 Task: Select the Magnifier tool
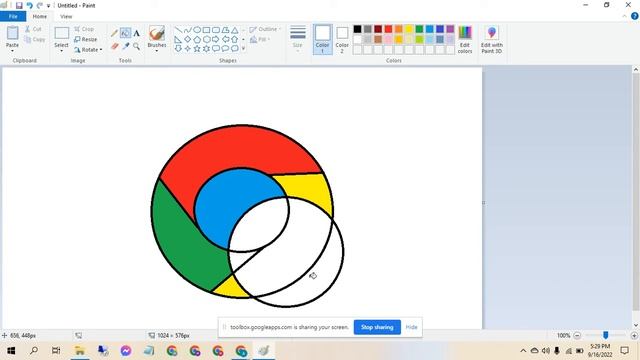pyautogui.click(x=136, y=46)
